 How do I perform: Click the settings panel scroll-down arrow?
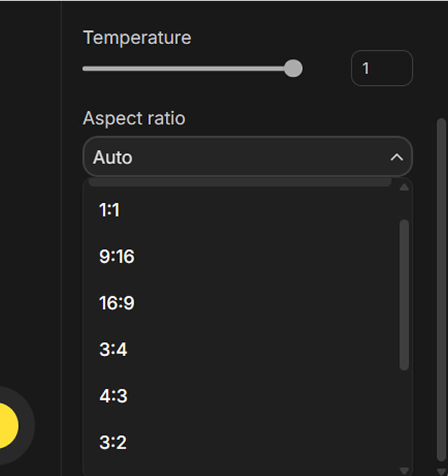441,470
